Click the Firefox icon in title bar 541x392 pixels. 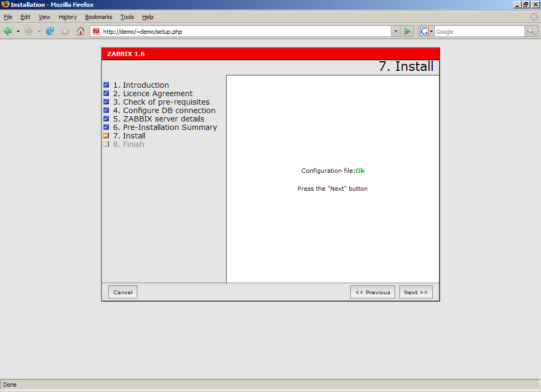coord(5,4)
